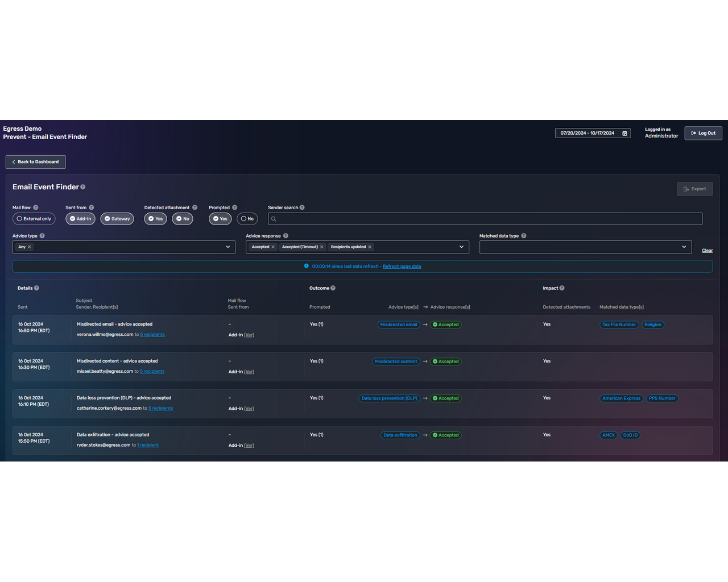Click help icon next to Outcome header

[x=333, y=288]
